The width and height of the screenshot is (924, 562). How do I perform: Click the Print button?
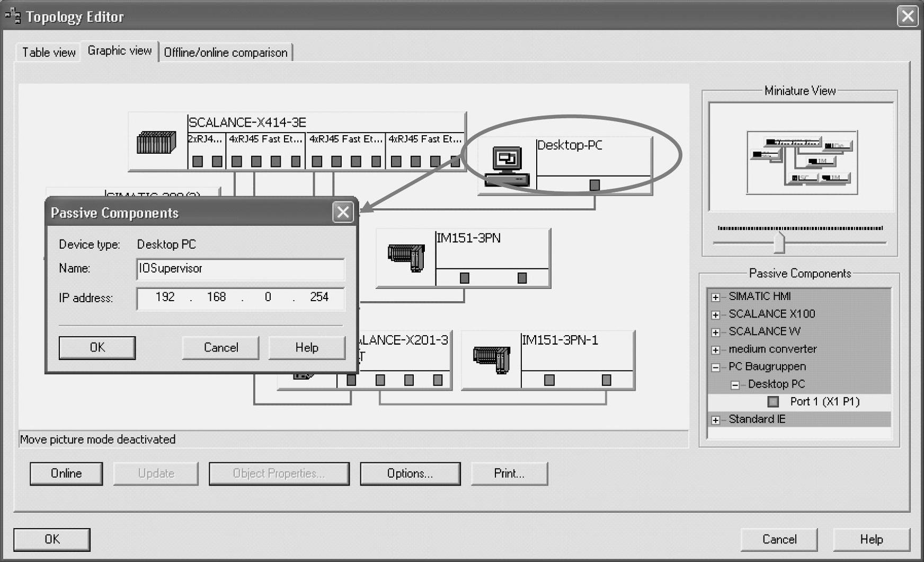click(509, 473)
